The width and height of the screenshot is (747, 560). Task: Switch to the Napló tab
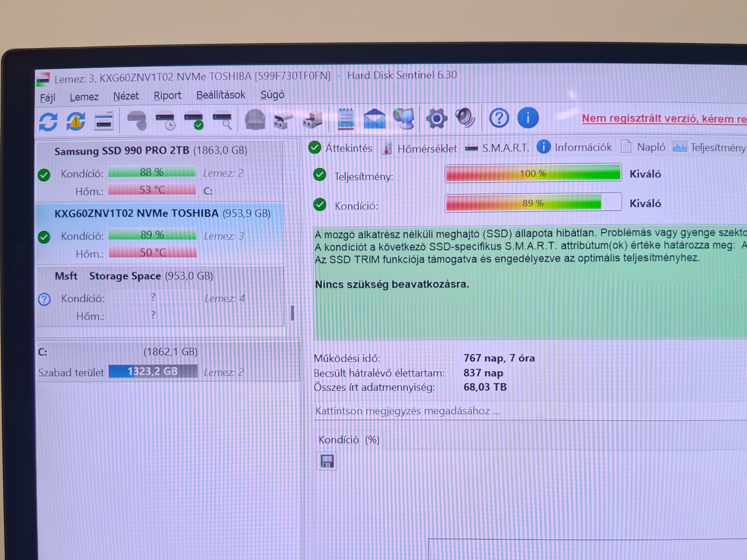[643, 147]
